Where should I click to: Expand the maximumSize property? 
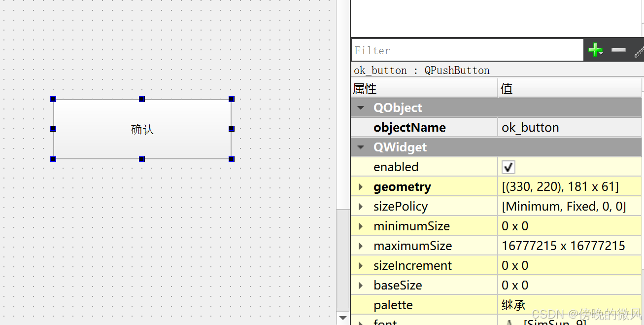coord(360,246)
